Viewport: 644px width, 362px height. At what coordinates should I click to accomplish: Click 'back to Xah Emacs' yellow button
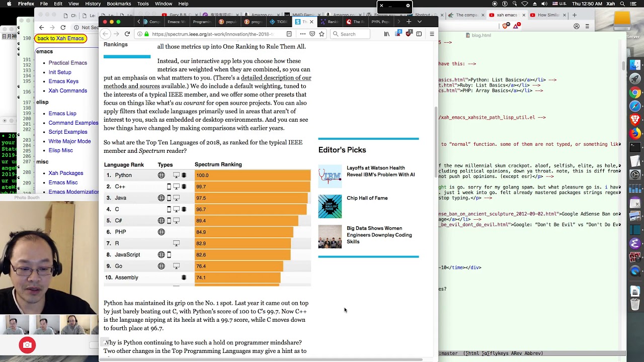click(60, 38)
